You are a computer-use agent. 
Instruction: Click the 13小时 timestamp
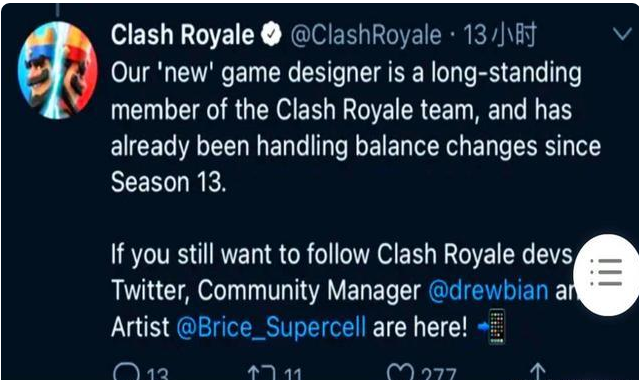500,34
